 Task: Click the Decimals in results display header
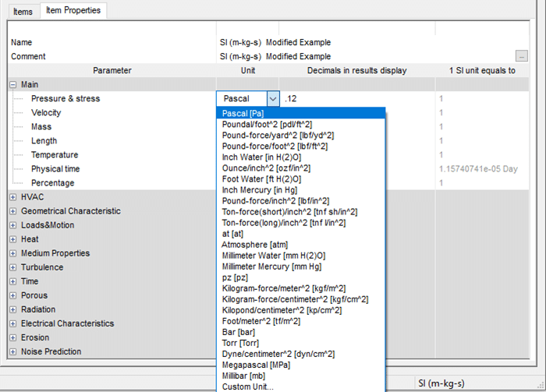click(x=357, y=71)
